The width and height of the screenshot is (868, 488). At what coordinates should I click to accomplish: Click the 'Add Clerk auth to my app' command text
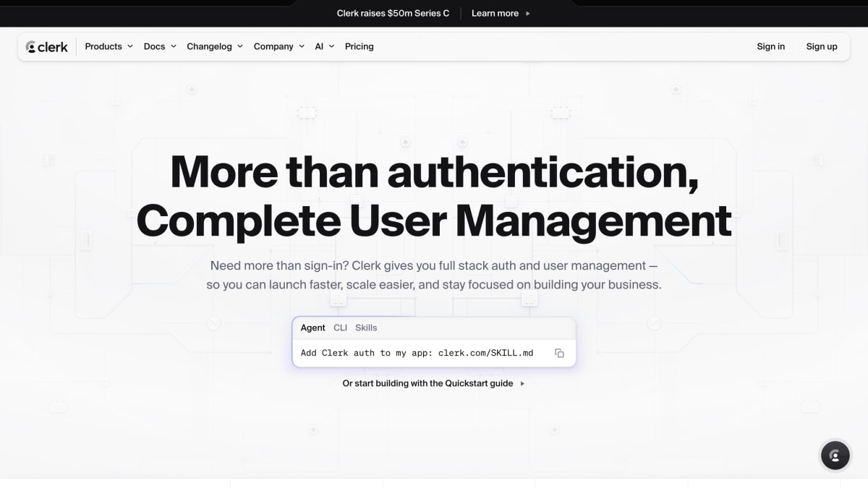417,353
